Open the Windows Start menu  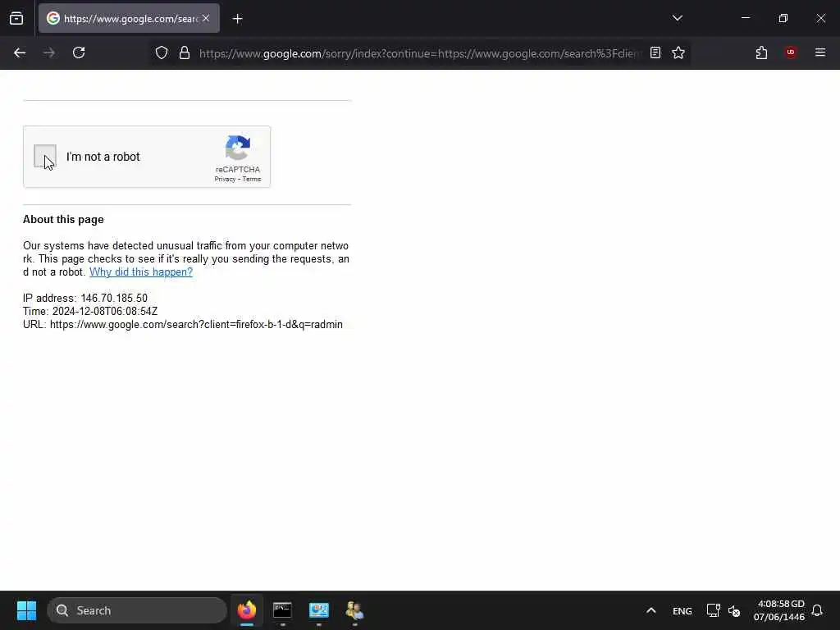coord(26,610)
